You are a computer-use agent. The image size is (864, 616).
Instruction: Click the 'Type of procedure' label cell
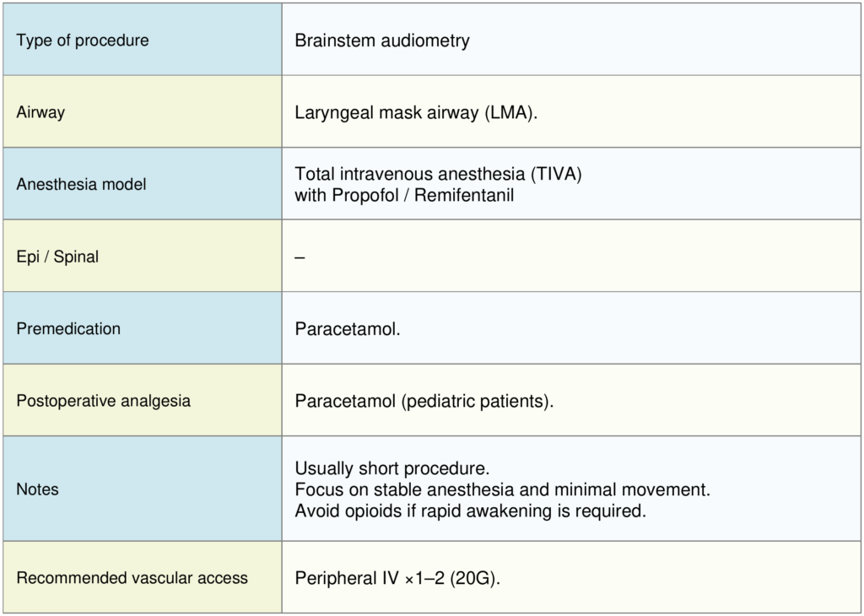83,41
